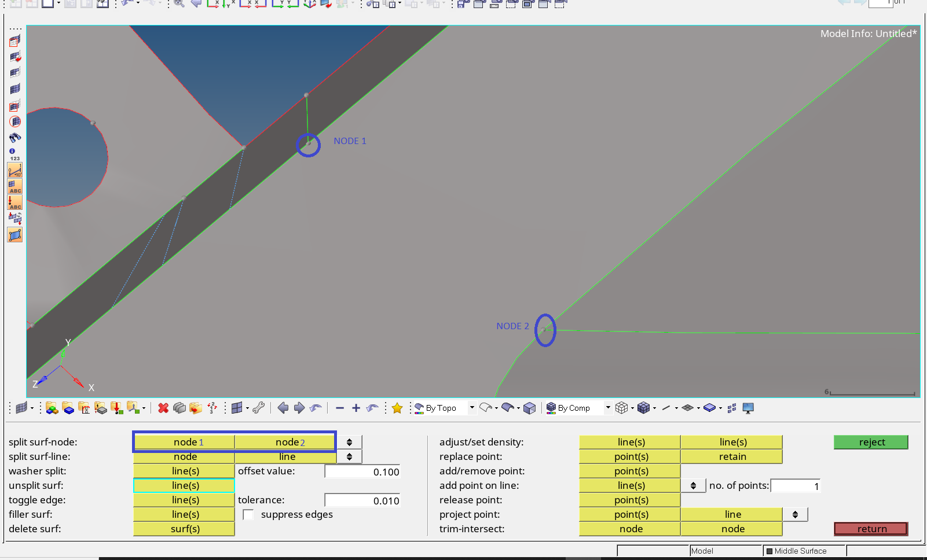This screenshot has height=560, width=927.
Task: Click the red return button
Action: click(871, 528)
